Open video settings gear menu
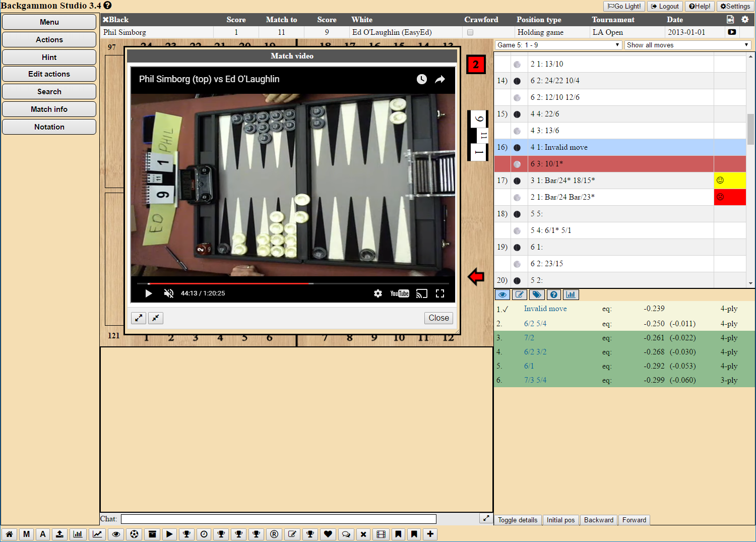Image resolution: width=756 pixels, height=542 pixels. (377, 293)
